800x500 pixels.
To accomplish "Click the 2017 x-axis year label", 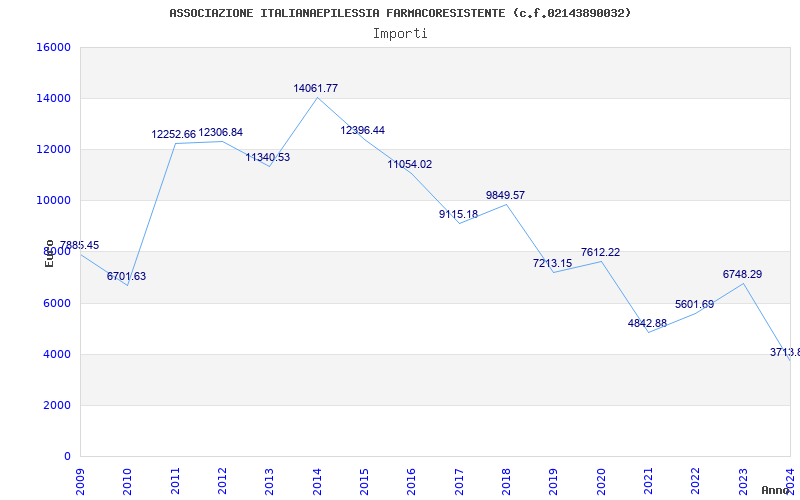I will click(x=459, y=482).
